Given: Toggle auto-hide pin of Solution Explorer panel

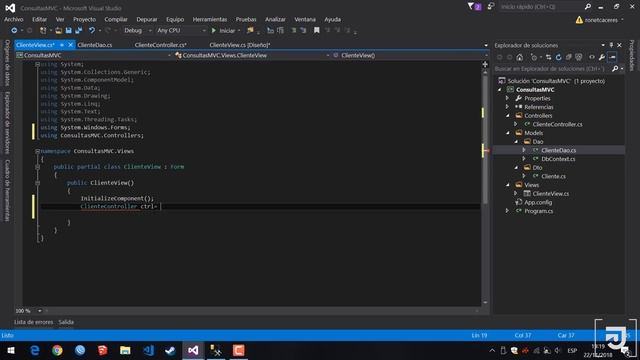Looking at the screenshot, I should (x=611, y=45).
